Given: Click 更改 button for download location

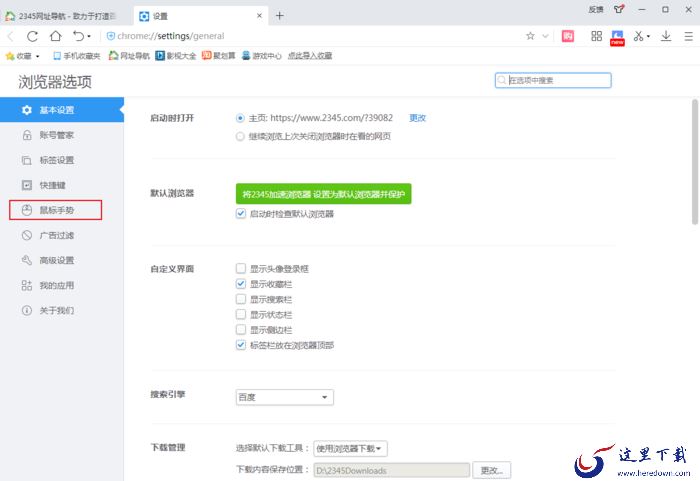Looking at the screenshot, I should 492,470.
